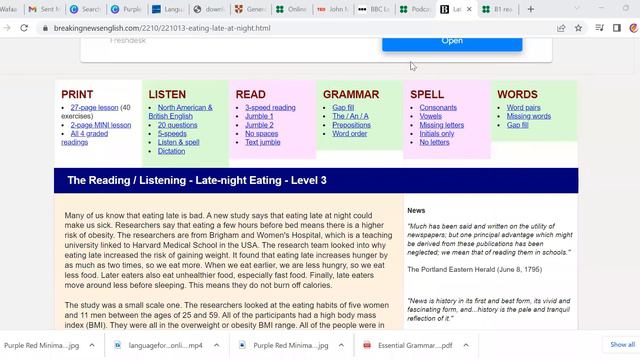This screenshot has height=360, width=640.
Task: Open the Prepositions link
Action: tap(351, 125)
